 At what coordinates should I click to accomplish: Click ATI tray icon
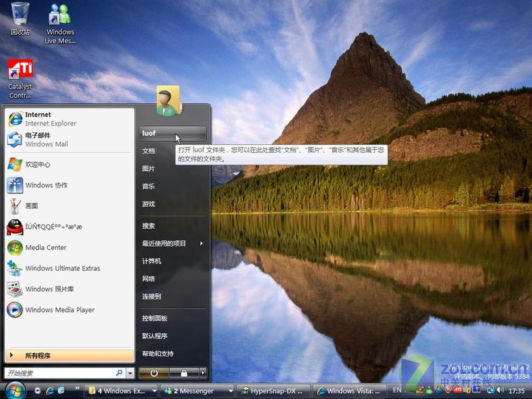(x=458, y=390)
